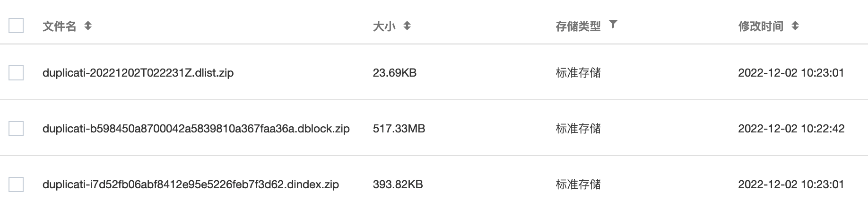Click the 修改时间 column header

[x=761, y=26]
